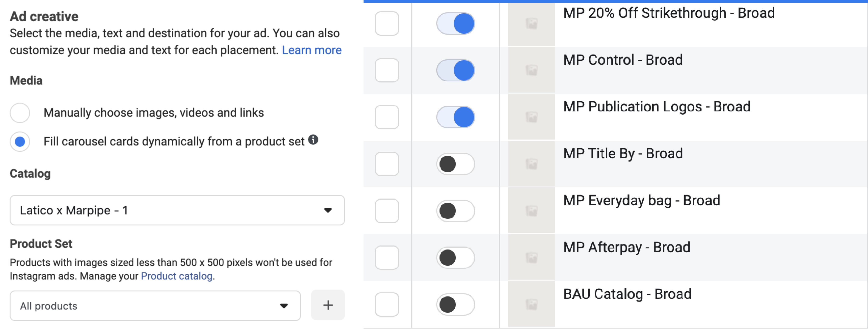Turn off MP 20% Off Strikethrough toggle
Viewport: 868px width, 329px height.
(455, 23)
